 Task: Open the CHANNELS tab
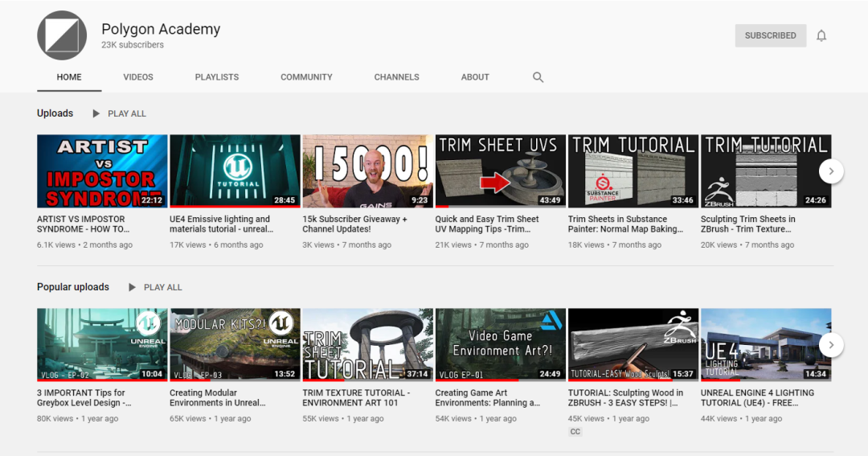[x=396, y=77]
